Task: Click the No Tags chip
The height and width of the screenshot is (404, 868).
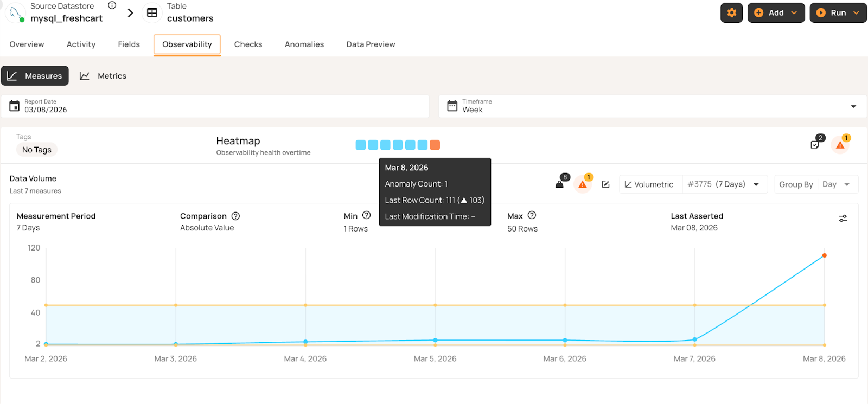Action: pos(37,150)
